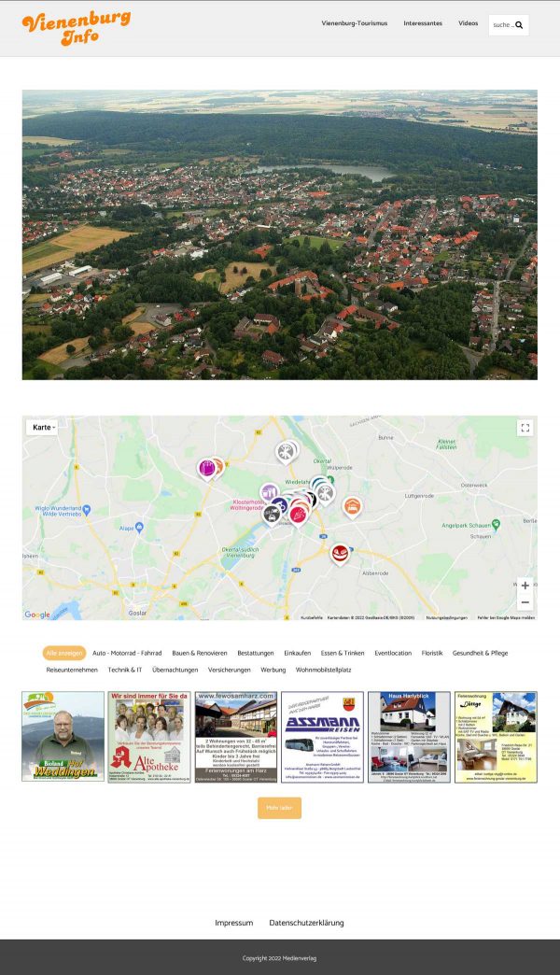Open the Vienenburg-Tourismus menu
The height and width of the screenshot is (975, 560).
pos(354,23)
